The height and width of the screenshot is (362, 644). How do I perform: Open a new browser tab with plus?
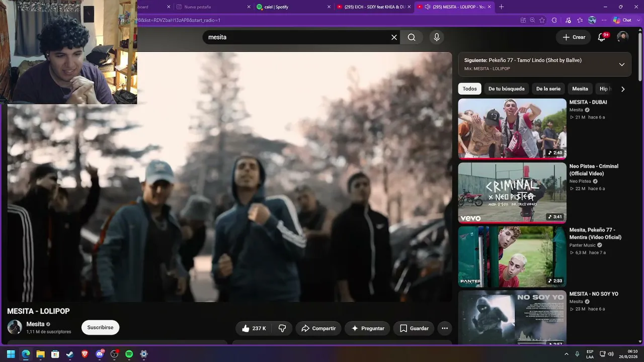[x=501, y=7]
